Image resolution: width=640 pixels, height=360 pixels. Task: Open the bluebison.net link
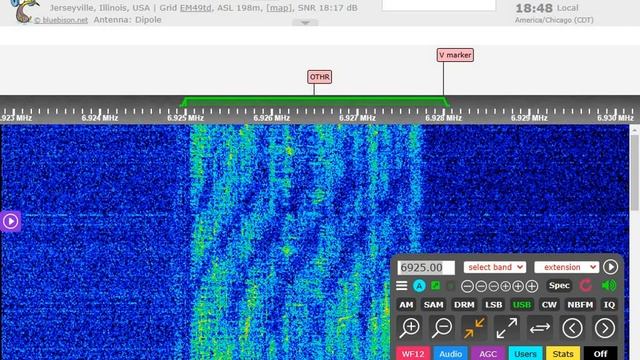tap(61, 20)
